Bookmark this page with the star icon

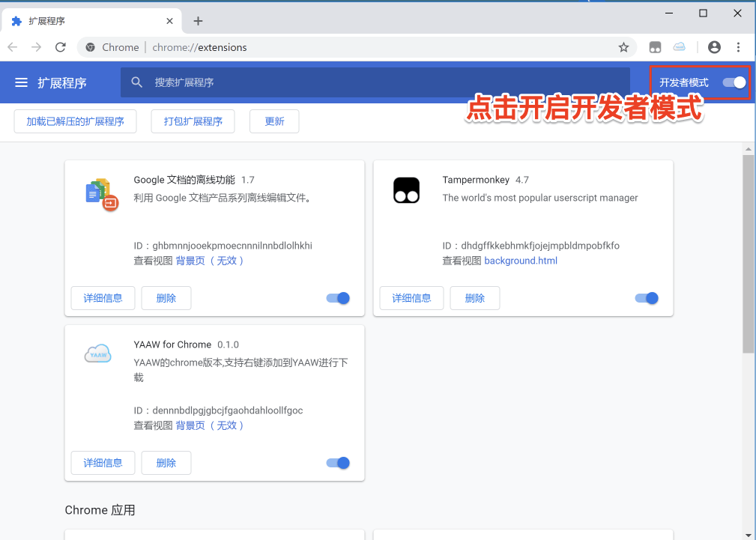tap(623, 47)
